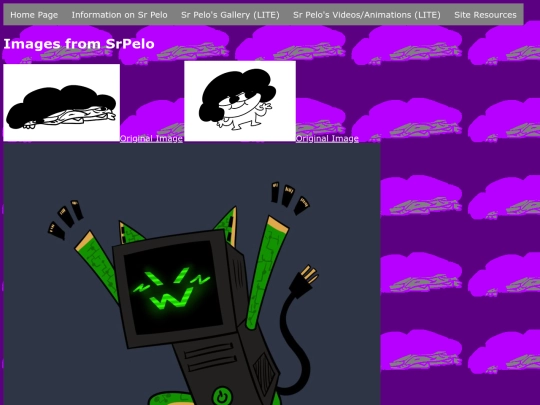This screenshot has height=405, width=540.
Task: Go to Information on Sr Pelo
Action: point(120,15)
